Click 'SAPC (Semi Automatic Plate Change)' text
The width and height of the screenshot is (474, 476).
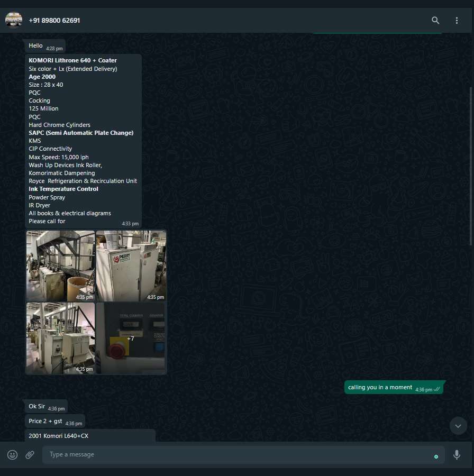coord(81,133)
